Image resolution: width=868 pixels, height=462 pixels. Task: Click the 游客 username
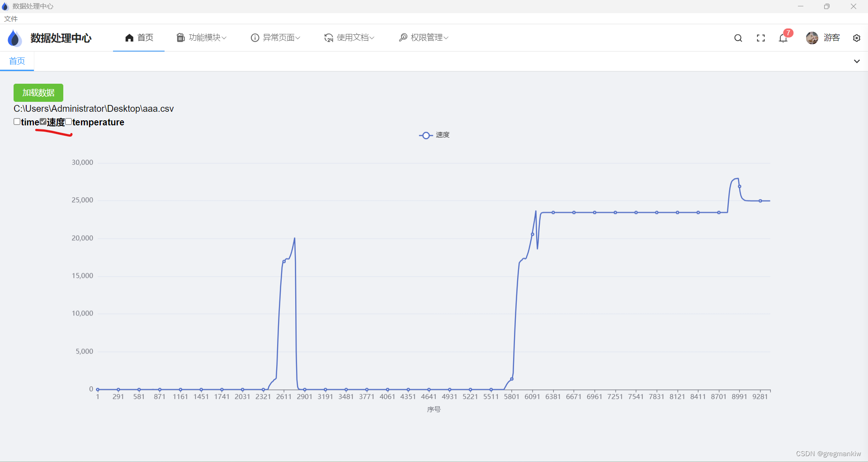831,38
